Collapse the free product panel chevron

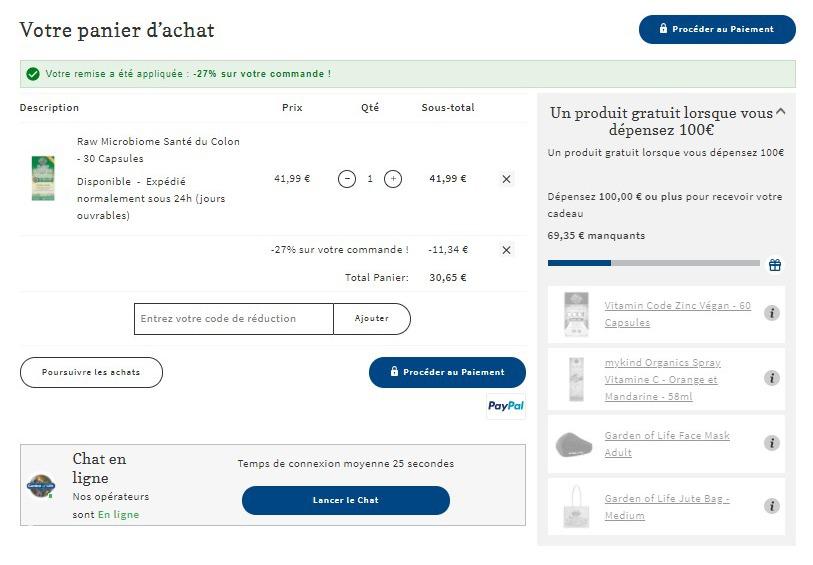[x=781, y=111]
